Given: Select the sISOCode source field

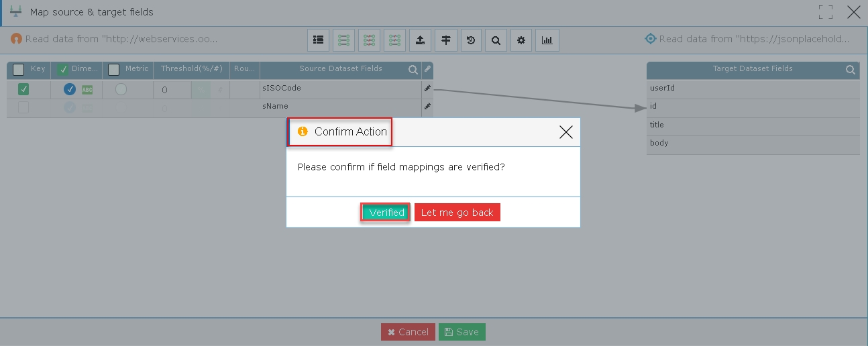Looking at the screenshot, I should pos(340,88).
